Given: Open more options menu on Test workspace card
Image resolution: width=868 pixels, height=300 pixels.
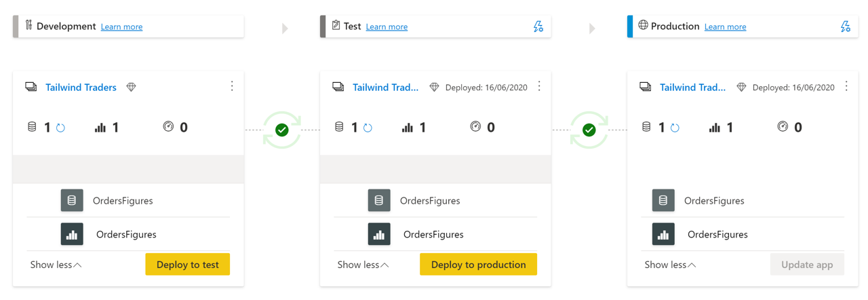Looking at the screenshot, I should click(x=539, y=86).
